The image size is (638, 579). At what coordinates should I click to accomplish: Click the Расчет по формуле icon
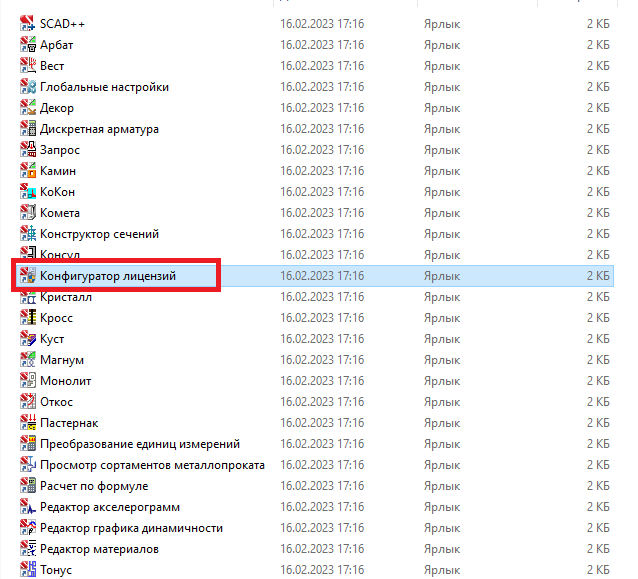(x=28, y=486)
